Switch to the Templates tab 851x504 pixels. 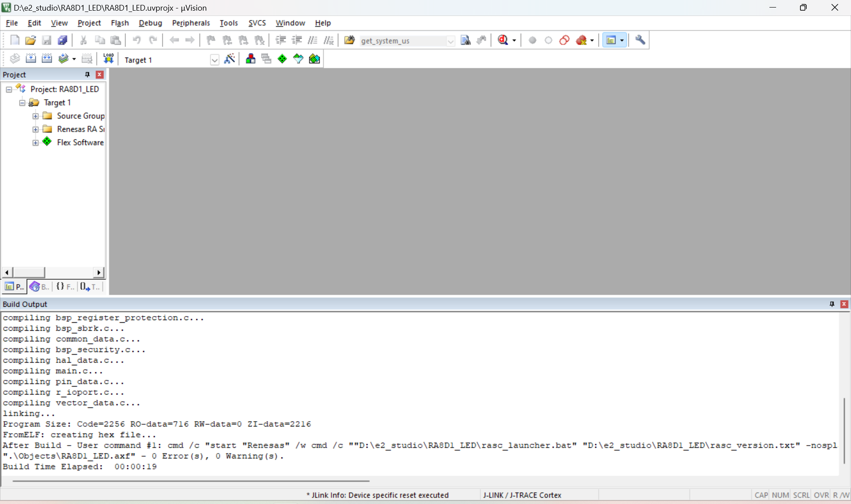point(90,287)
